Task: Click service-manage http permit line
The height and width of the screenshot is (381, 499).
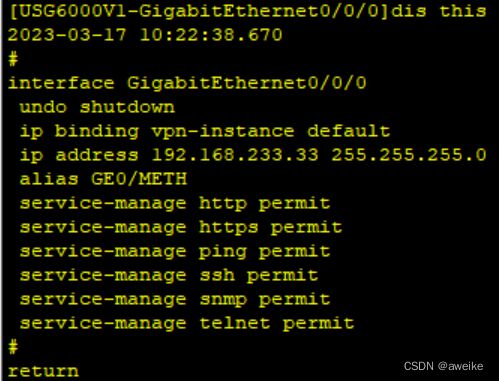Action: pos(175,204)
